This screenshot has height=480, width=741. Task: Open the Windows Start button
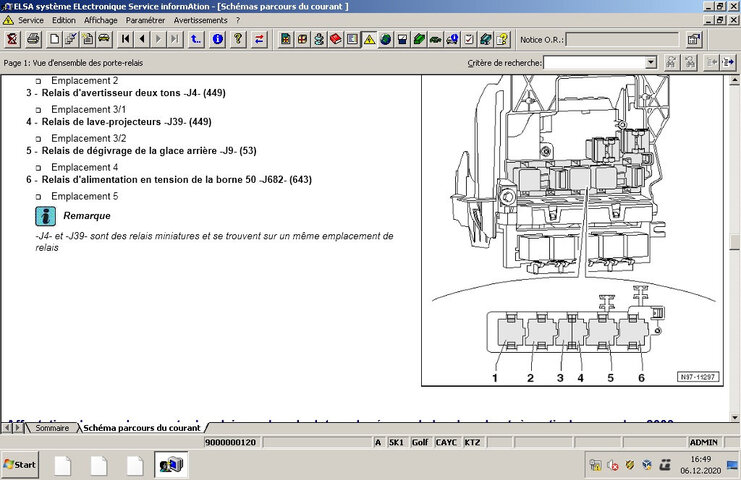20,465
